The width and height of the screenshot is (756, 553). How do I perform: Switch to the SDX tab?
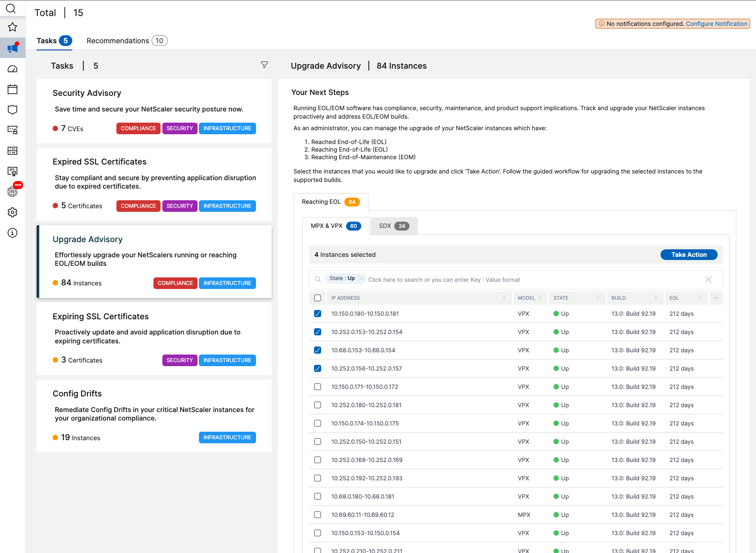point(394,226)
